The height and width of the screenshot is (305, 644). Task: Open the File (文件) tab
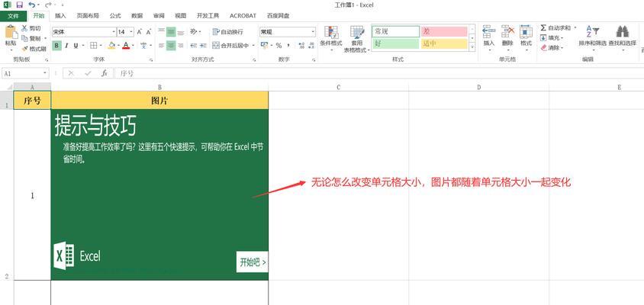click(x=13, y=15)
